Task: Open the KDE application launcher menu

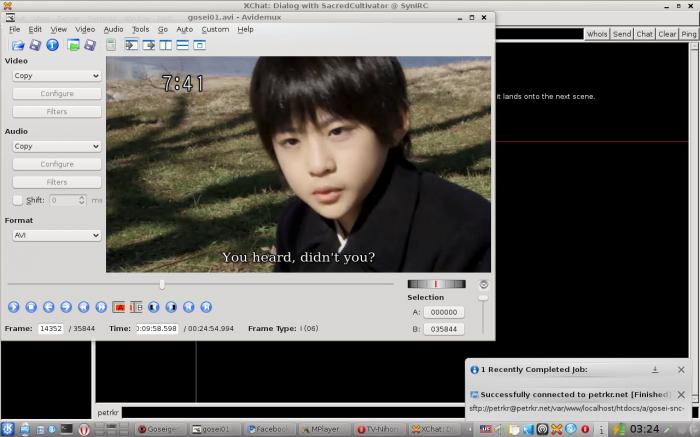Action: click(x=8, y=429)
